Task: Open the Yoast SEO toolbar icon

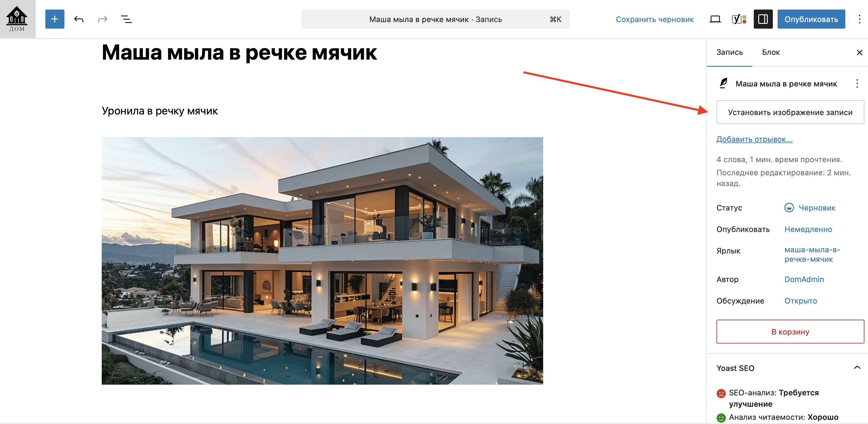Action: point(739,19)
